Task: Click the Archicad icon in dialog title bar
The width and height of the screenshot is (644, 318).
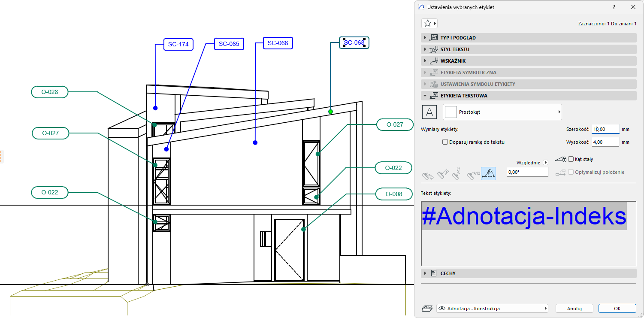Action: pos(421,7)
